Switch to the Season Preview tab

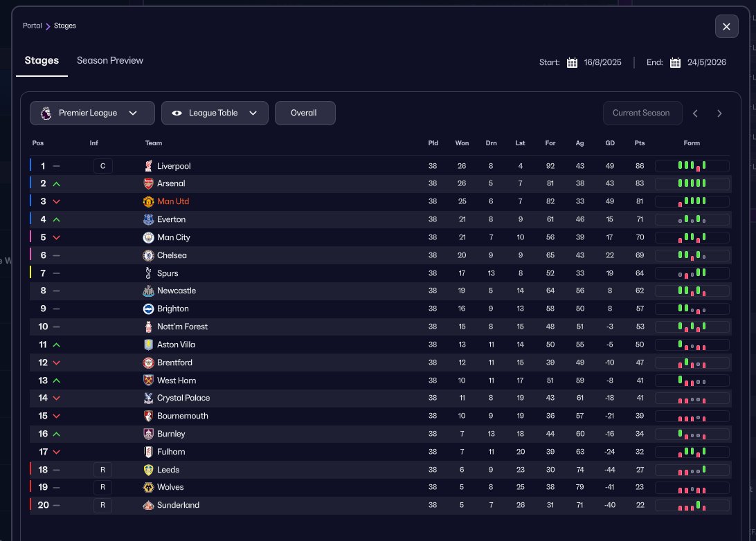coord(110,60)
